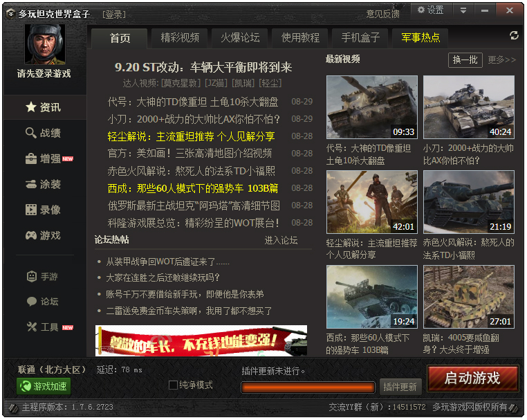The image size is (527, 420).
Task: Open forum post 大家在连胜之后还敢继续玩吗
Action: pyautogui.click(x=163, y=277)
